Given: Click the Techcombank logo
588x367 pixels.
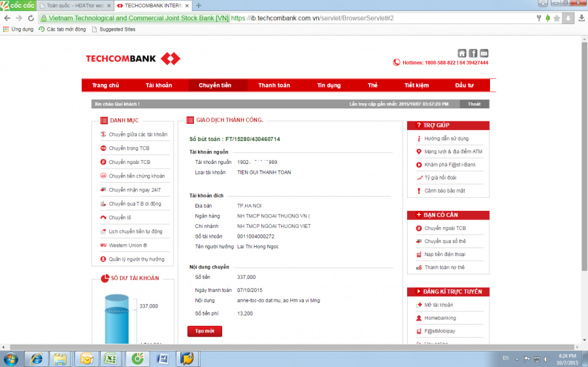Looking at the screenshot, I should (133, 59).
